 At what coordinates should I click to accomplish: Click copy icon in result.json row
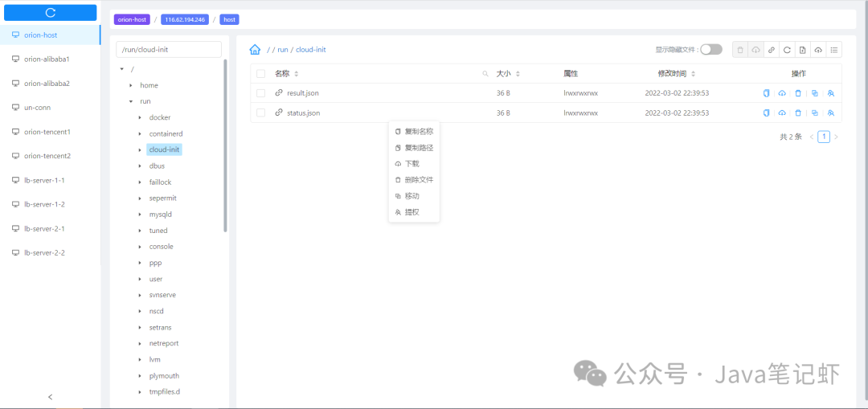tap(766, 93)
